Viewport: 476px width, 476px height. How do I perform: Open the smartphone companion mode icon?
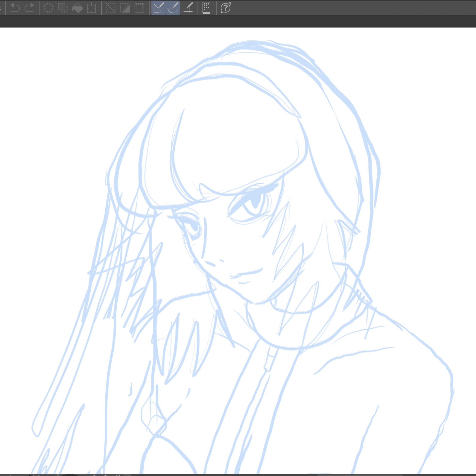[206, 8]
